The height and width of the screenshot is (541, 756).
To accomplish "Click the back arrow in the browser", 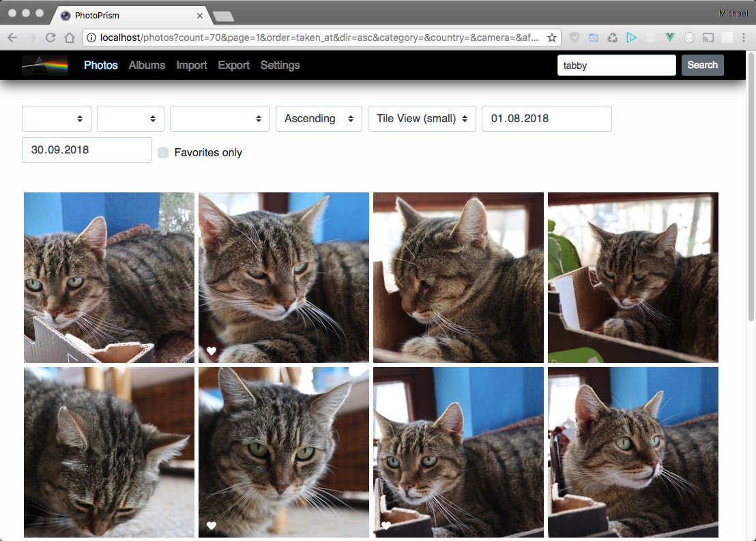I will (x=12, y=38).
